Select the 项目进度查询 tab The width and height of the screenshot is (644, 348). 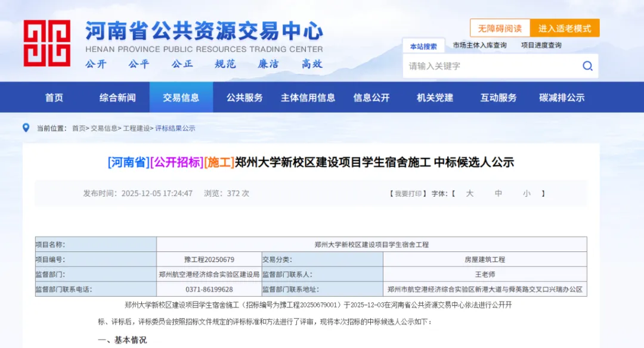tap(541, 45)
